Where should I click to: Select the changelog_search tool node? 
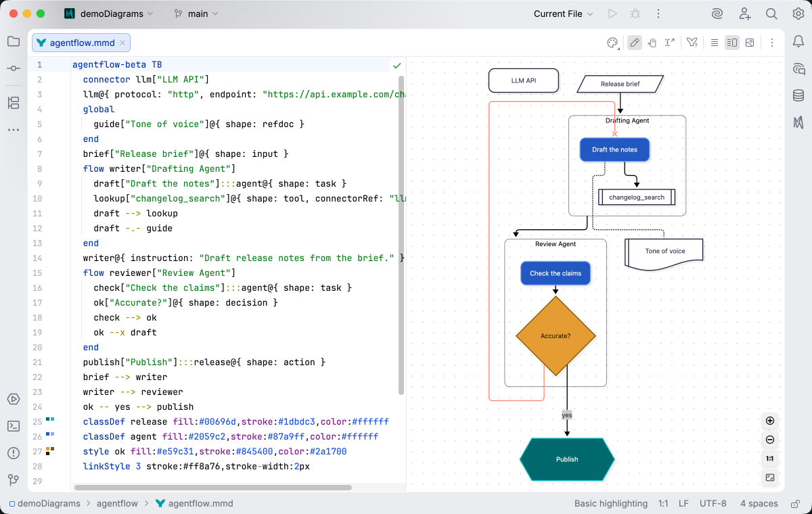click(637, 197)
